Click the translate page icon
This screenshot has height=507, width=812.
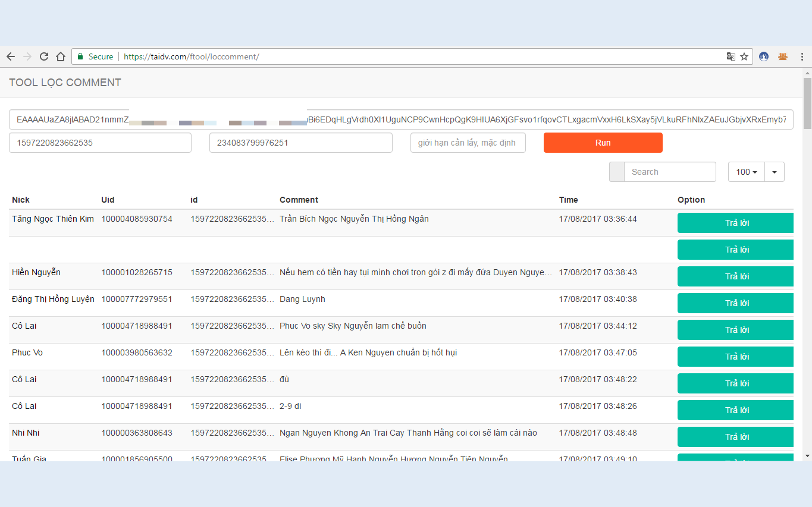coord(731,56)
